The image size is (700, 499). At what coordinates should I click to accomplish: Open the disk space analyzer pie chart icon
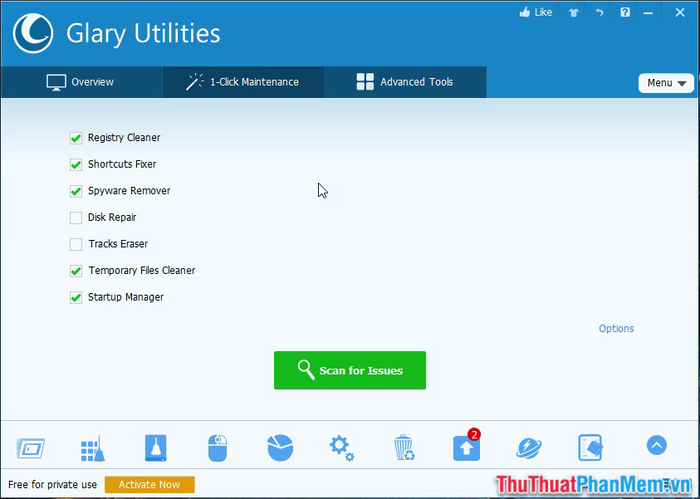coord(280,448)
